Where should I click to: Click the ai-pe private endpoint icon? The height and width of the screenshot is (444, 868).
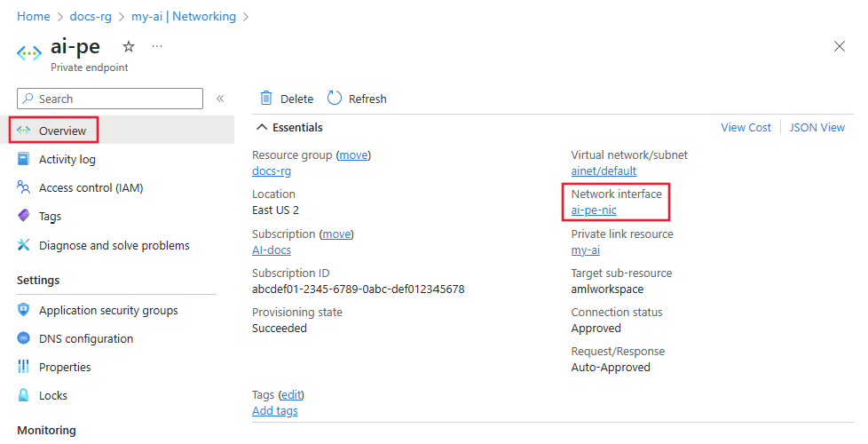29,53
